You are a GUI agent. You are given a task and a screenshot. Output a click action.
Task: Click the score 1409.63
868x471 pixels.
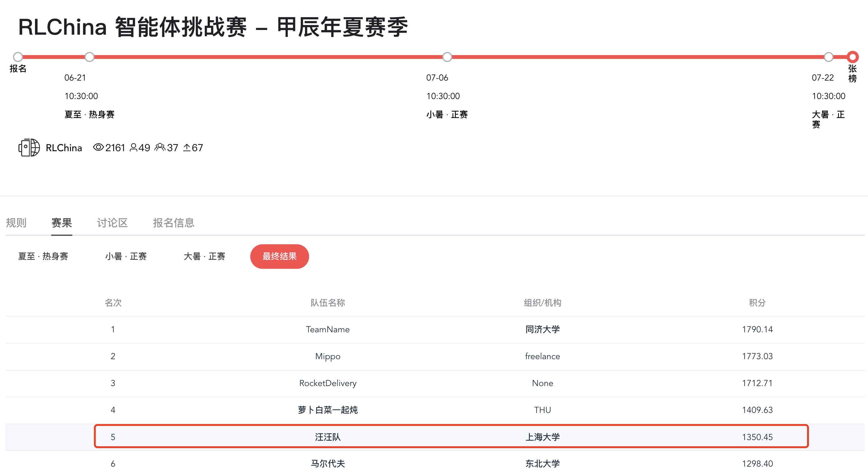coord(757,410)
